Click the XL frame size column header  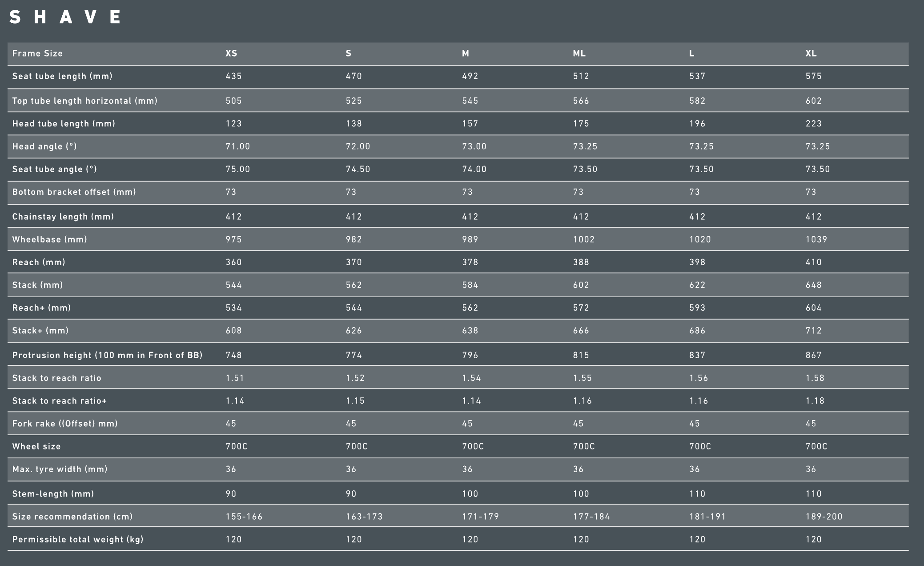click(811, 53)
